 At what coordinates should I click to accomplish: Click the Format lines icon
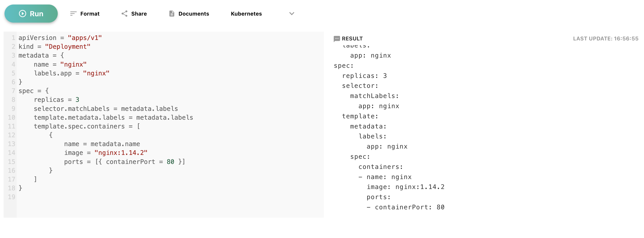pyautogui.click(x=73, y=14)
